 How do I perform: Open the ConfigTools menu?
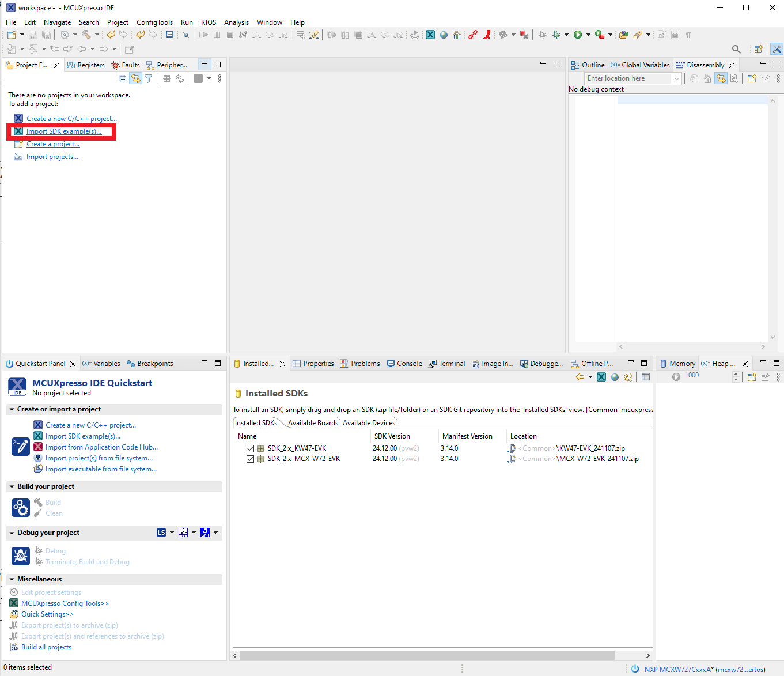point(154,22)
